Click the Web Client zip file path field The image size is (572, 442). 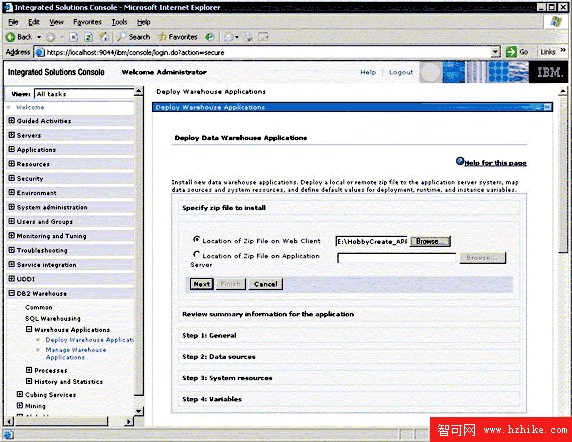point(371,241)
